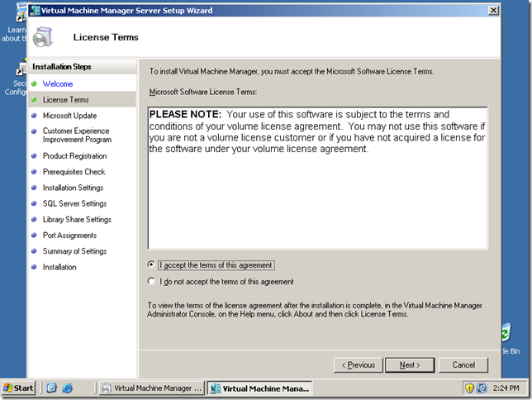Click the final Installation step

click(x=59, y=267)
